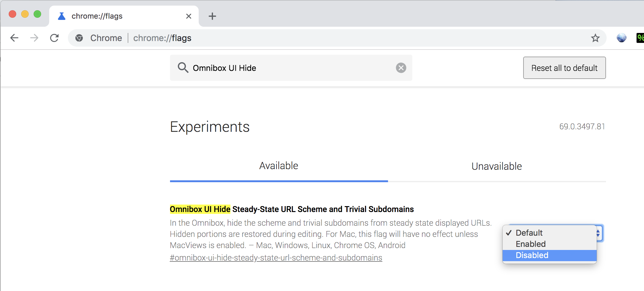
Task: Reload the chrome://flags page
Action: click(x=54, y=38)
